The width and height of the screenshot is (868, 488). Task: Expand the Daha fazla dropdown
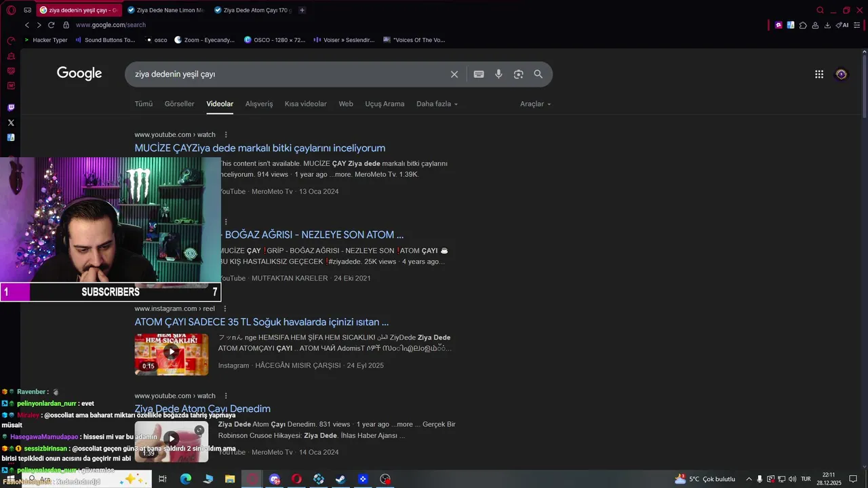437,104
